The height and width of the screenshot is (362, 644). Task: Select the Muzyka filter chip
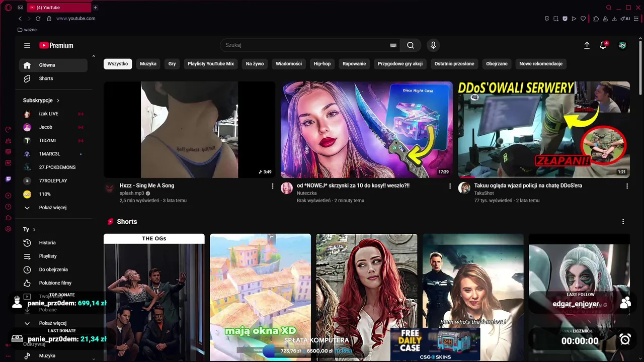(x=148, y=64)
